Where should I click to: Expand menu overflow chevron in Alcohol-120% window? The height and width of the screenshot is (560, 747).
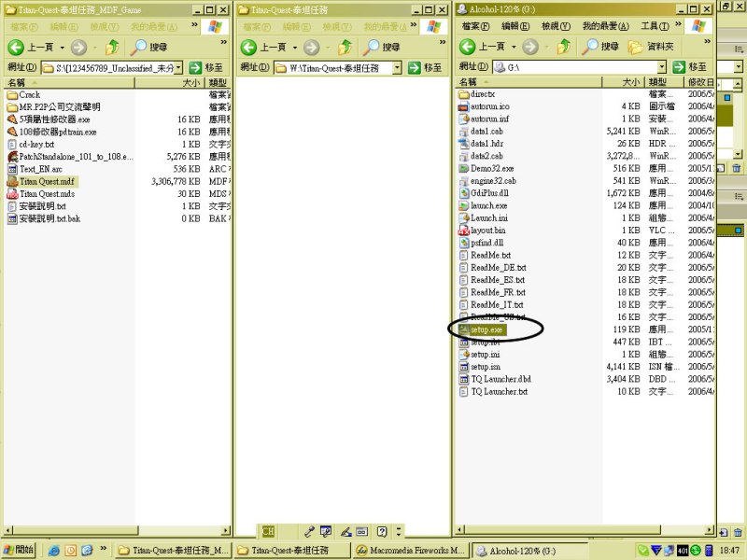pyautogui.click(x=678, y=23)
